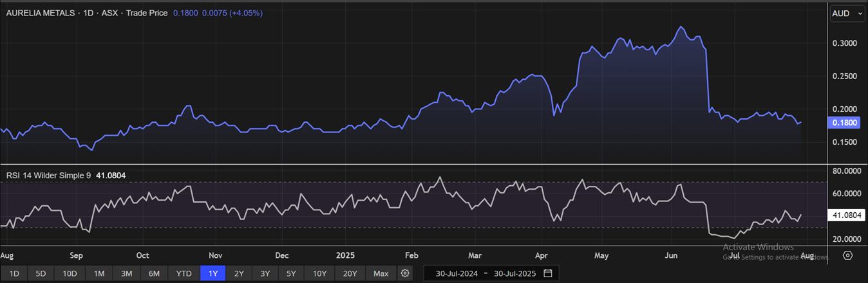Switch to the 3Y range

(x=265, y=273)
